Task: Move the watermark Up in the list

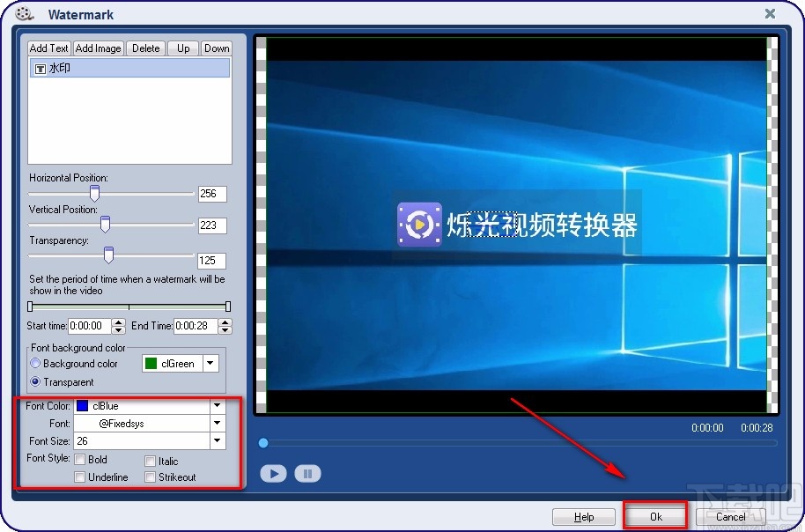Action: (x=183, y=48)
